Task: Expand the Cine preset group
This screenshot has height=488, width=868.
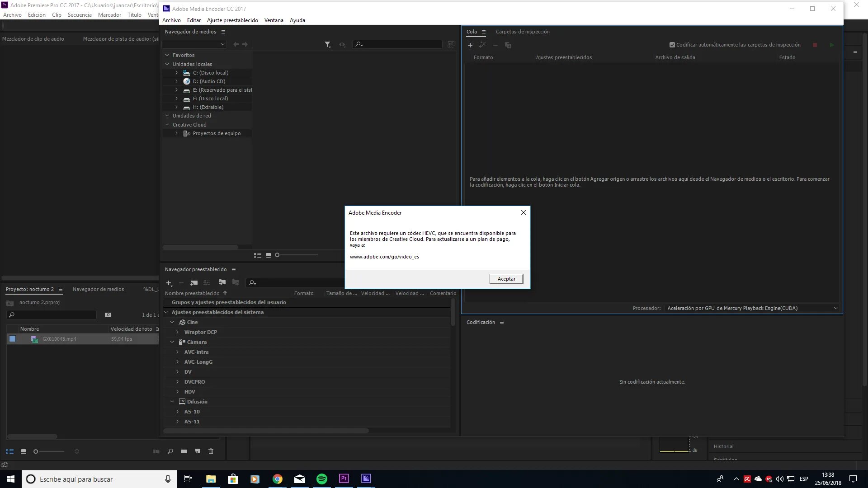Action: (172, 322)
